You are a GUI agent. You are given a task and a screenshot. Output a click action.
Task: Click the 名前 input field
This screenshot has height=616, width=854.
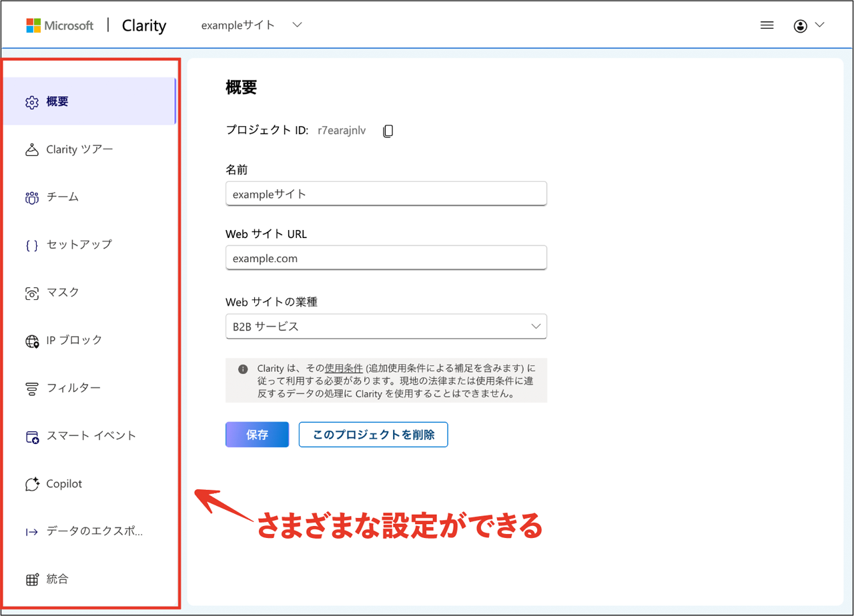(x=386, y=194)
